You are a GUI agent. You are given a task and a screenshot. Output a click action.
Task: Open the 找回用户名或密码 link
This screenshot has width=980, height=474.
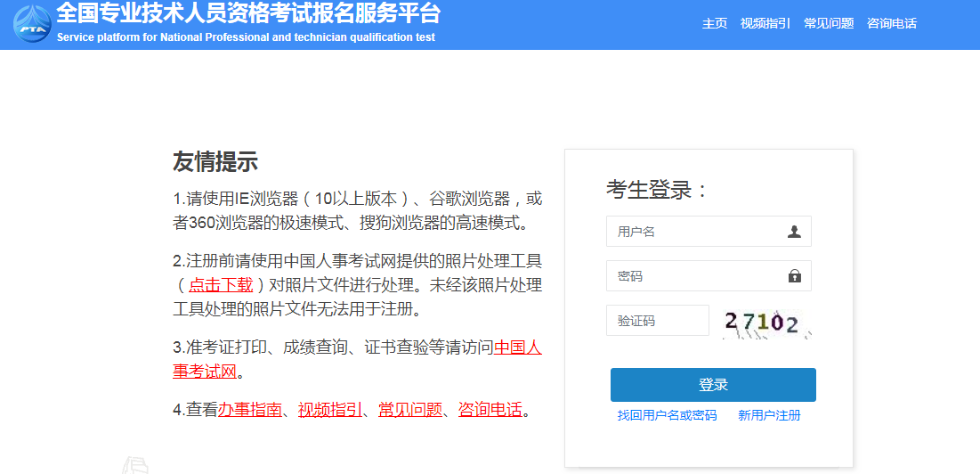pos(667,415)
